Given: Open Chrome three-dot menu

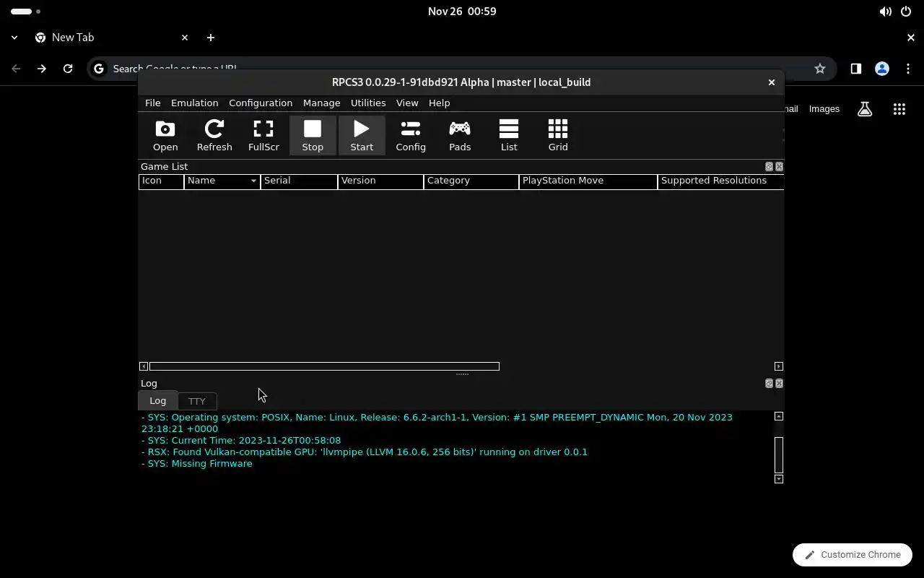Looking at the screenshot, I should tap(908, 69).
